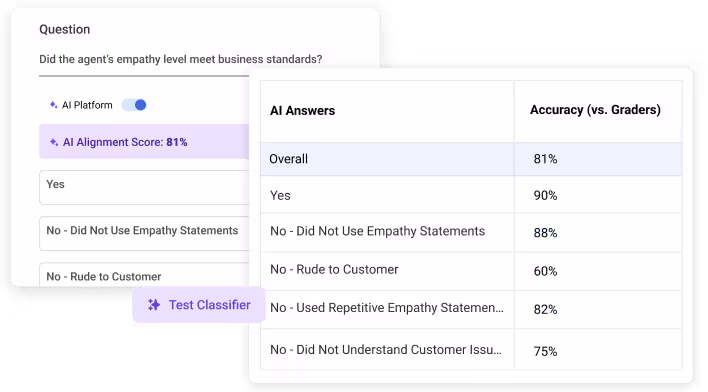This screenshot has height=392, width=708.
Task: Click the Used Repetitive Empathy Statements row
Action: point(471,309)
